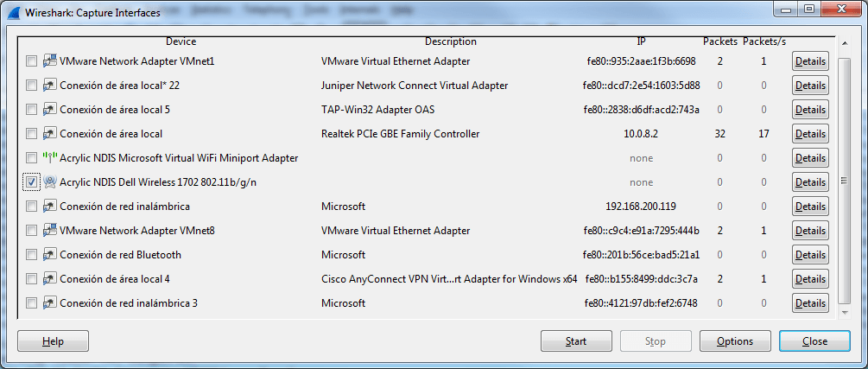Image resolution: width=868 pixels, height=369 pixels.
Task: Tick the Conexión de red inalámbrica checkbox (192.168.200.119)
Action: [32, 207]
